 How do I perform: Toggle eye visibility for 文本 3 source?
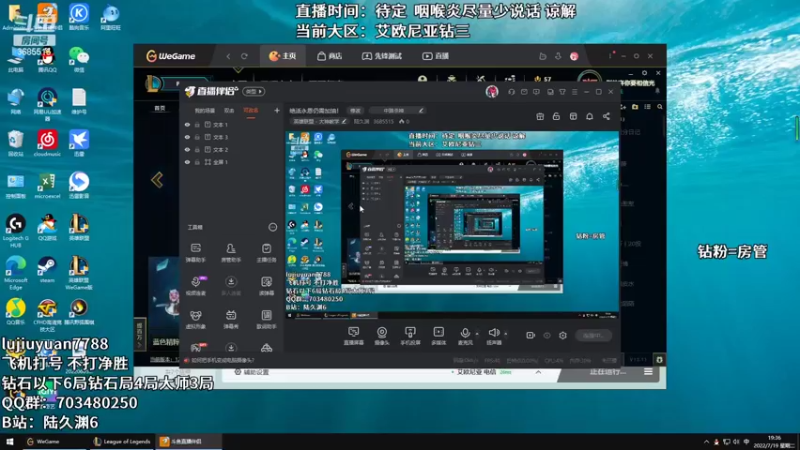(x=187, y=137)
